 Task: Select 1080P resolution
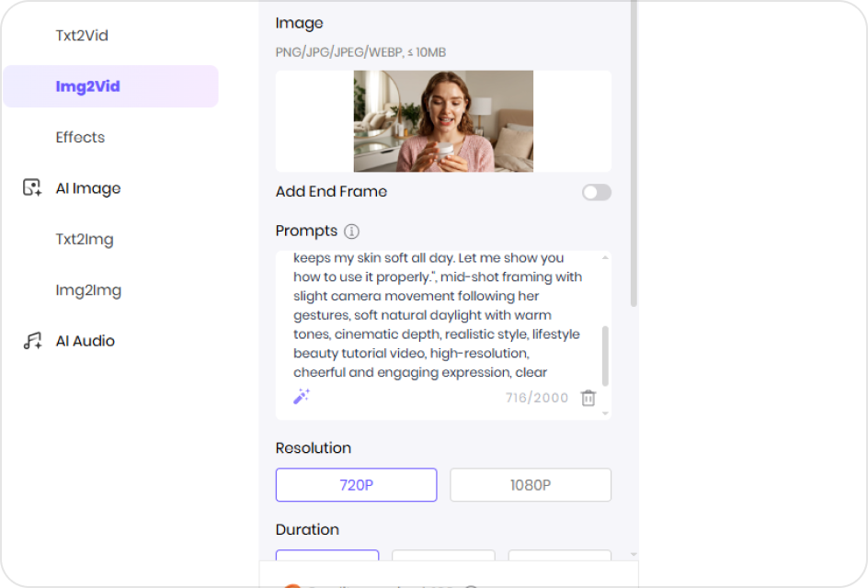pos(531,484)
